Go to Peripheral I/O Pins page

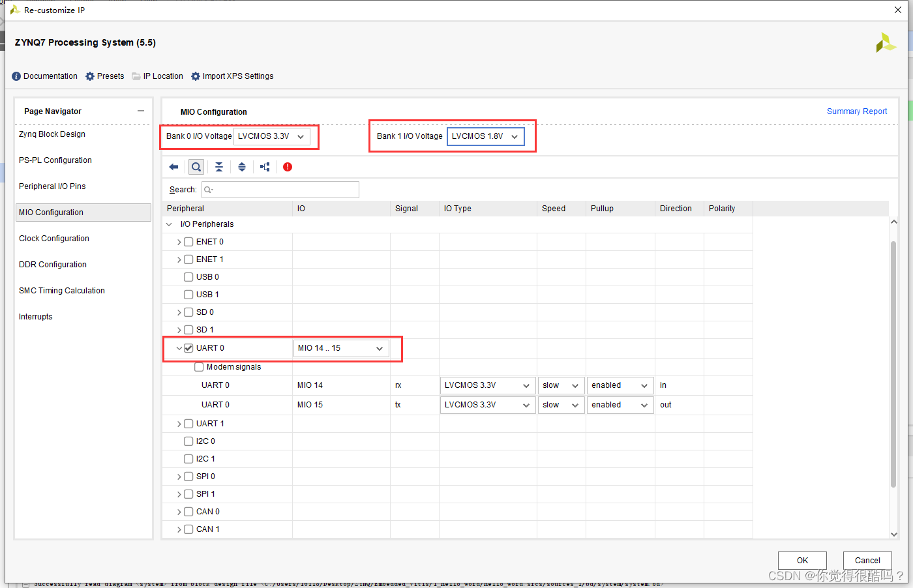point(52,186)
